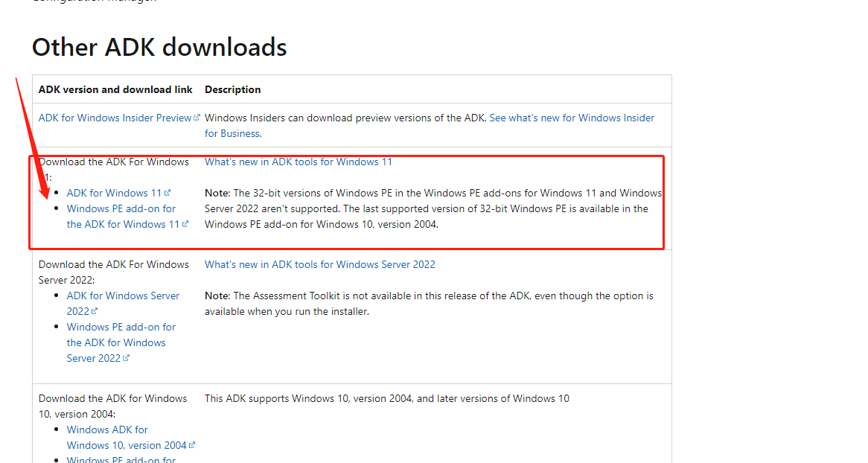Open What's new in ADK tools for Windows Server 2022
868x463 pixels.
[x=320, y=264]
